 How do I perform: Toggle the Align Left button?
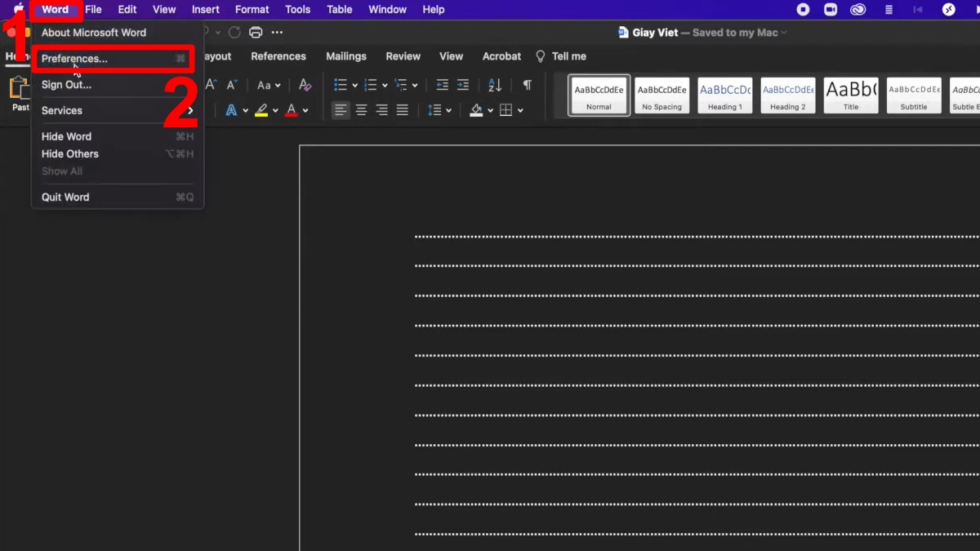[341, 110]
